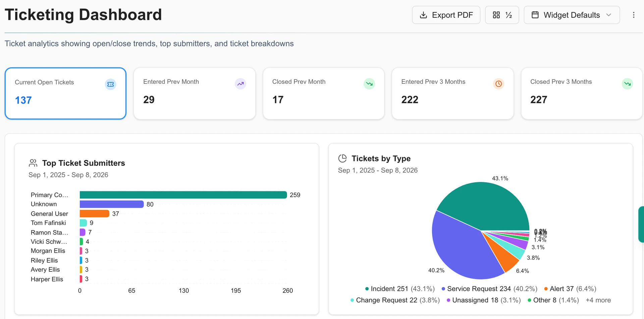Click the teal side panel handle
This screenshot has height=319, width=644.
click(x=641, y=225)
